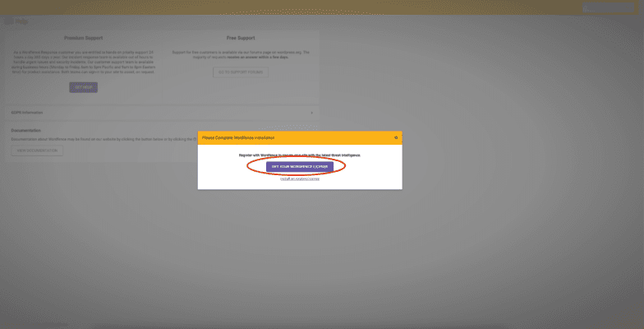Close the Please Complete Wordfence Installation dialog
Viewport: 644px width, 329px height.
(x=396, y=137)
